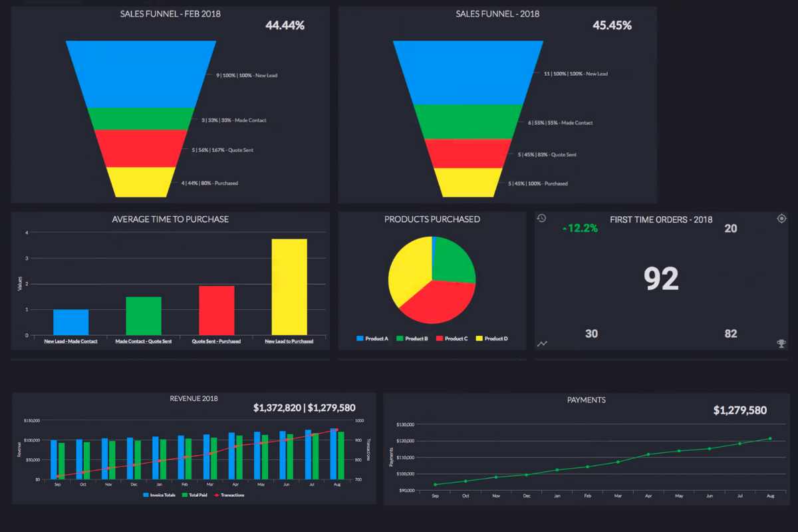Click the 'New Lead to Purchased' axis label
798x532 pixels.
tap(289, 341)
